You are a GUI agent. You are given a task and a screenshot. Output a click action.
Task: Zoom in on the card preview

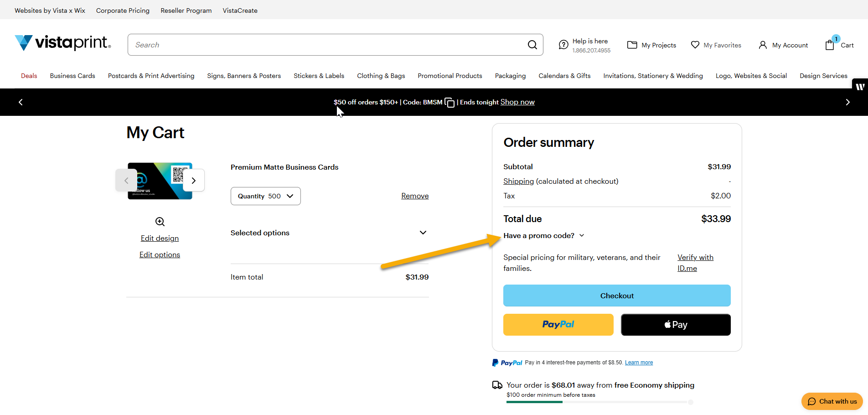point(160,222)
